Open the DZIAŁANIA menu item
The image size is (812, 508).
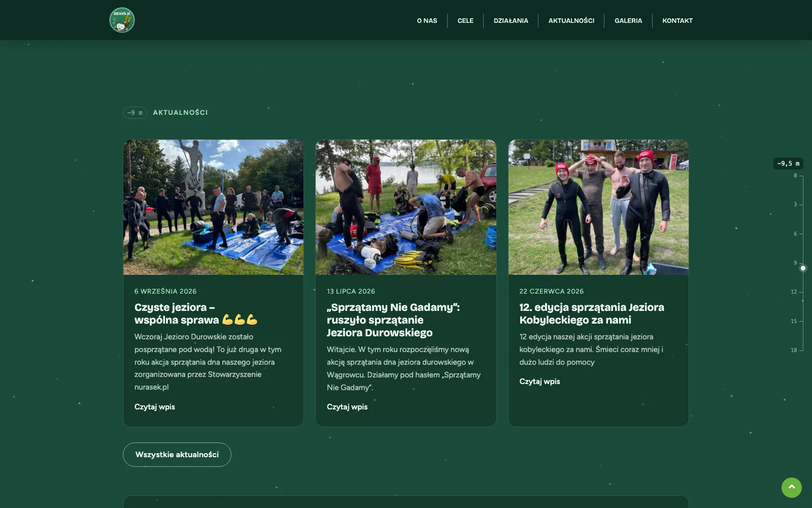[511, 21]
